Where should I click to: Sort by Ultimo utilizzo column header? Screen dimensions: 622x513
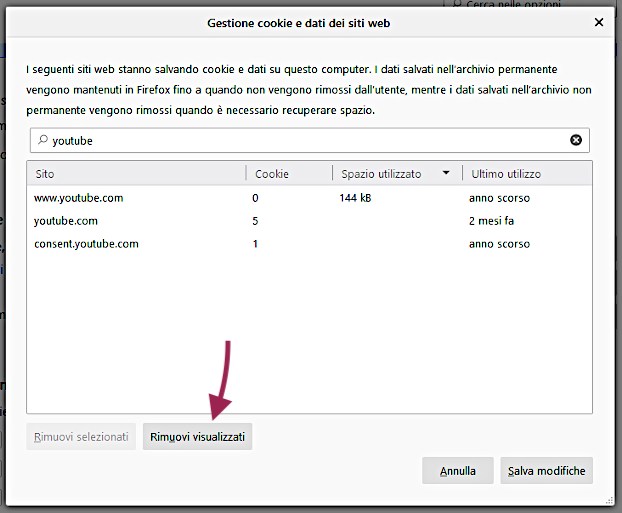(527, 174)
